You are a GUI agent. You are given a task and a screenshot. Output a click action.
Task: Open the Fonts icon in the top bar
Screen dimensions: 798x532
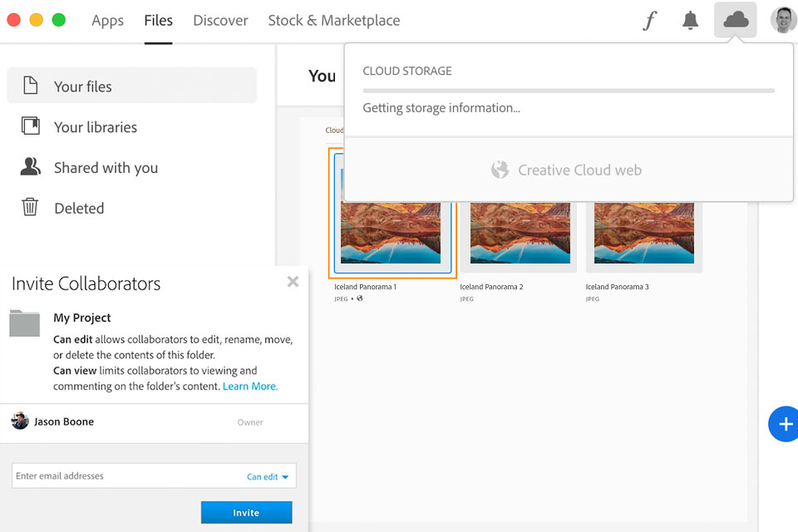coord(650,21)
